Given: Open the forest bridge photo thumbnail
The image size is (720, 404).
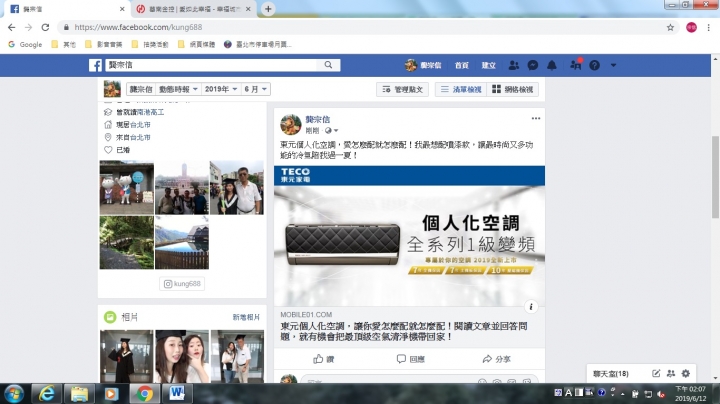Looking at the screenshot, I should pyautogui.click(x=127, y=242).
